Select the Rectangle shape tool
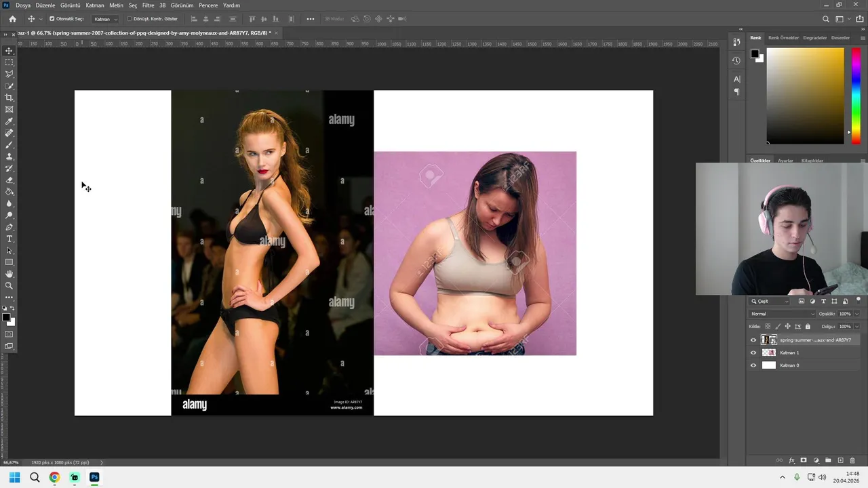The image size is (868, 488). click(9, 262)
